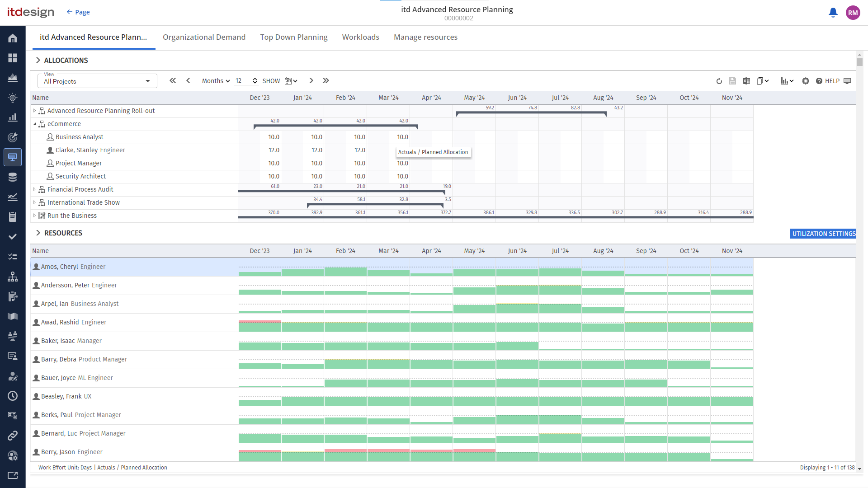Collapse the ALLOCATIONS section
The width and height of the screenshot is (868, 488).
38,60
